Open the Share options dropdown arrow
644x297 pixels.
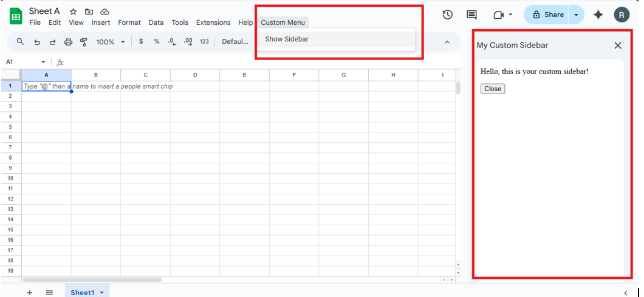pyautogui.click(x=576, y=15)
